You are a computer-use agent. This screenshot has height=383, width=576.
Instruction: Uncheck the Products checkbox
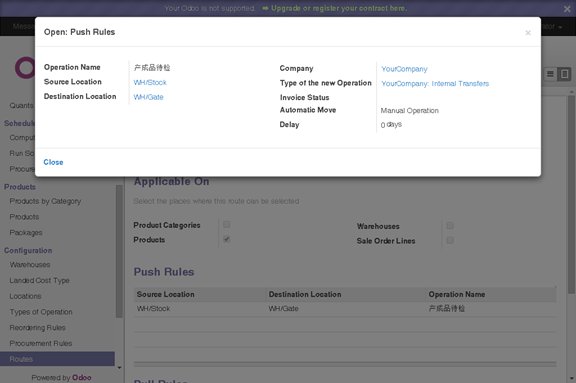click(227, 239)
